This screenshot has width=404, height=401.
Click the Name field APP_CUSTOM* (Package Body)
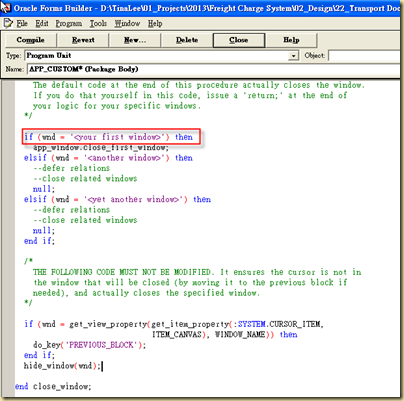pos(213,69)
